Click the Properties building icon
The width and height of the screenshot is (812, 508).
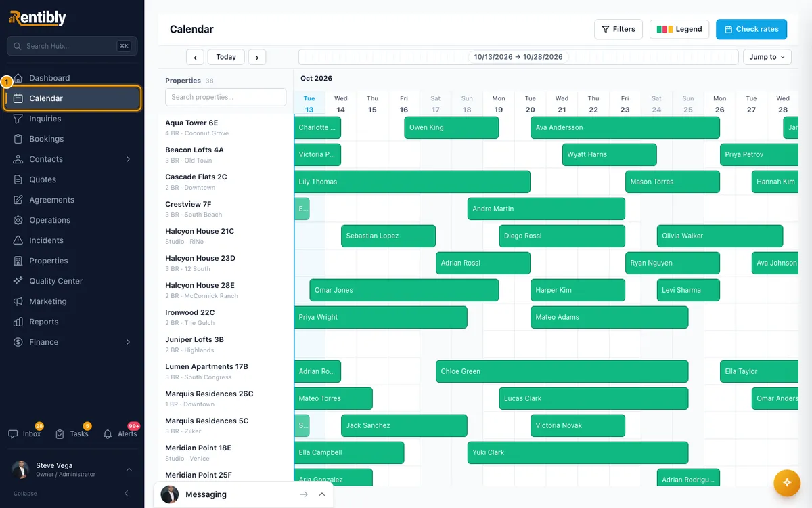(x=18, y=261)
